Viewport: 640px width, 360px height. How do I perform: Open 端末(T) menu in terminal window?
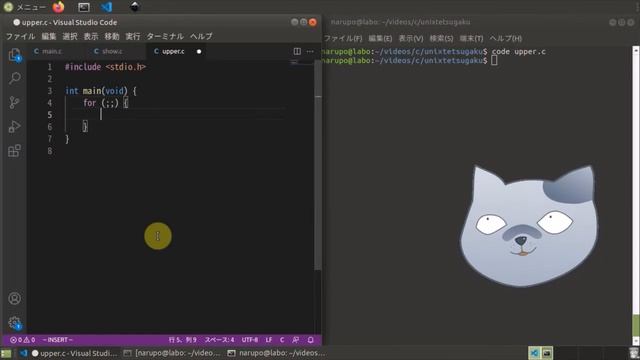(x=471, y=38)
